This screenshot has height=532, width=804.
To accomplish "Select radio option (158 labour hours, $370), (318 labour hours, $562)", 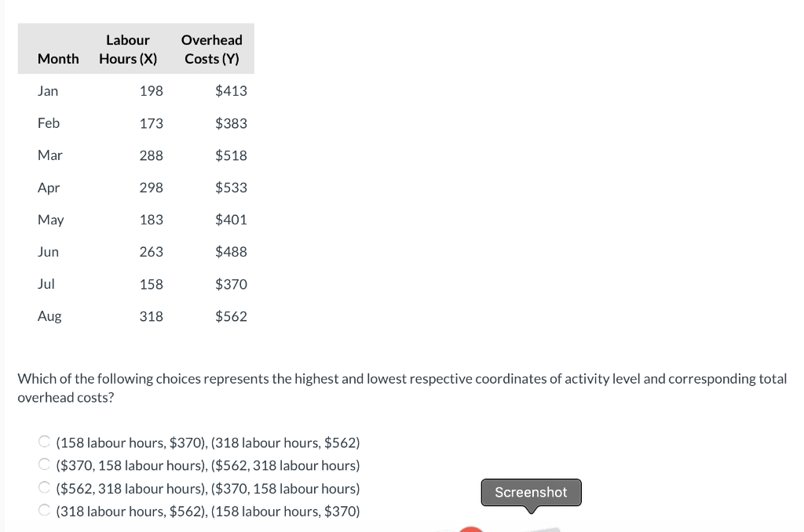I will [45, 441].
